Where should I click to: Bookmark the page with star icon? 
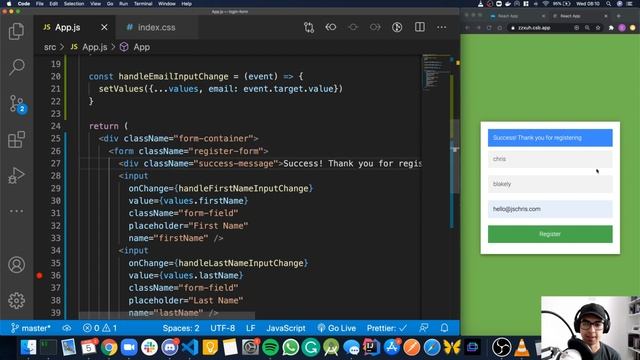coord(598,28)
